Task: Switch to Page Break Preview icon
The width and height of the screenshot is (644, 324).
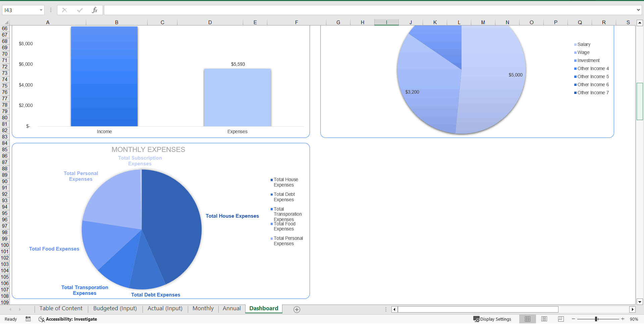Action: (561, 319)
